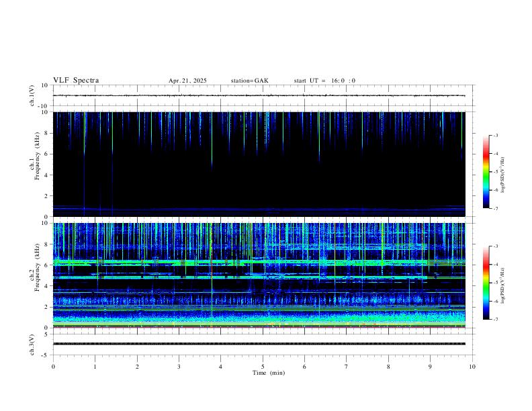The width and height of the screenshot is (532, 411).
Task: Click the "8" kHz tick of ch.1 spectrogram
Action: [46, 133]
